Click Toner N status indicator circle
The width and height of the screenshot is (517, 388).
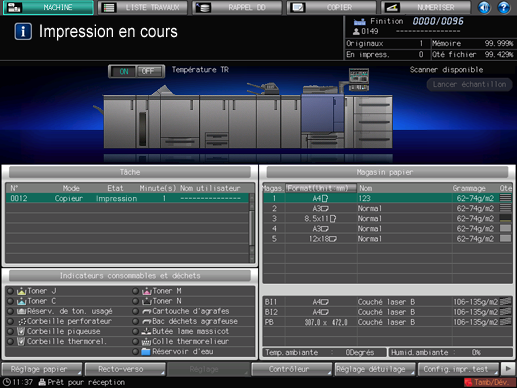135,301
